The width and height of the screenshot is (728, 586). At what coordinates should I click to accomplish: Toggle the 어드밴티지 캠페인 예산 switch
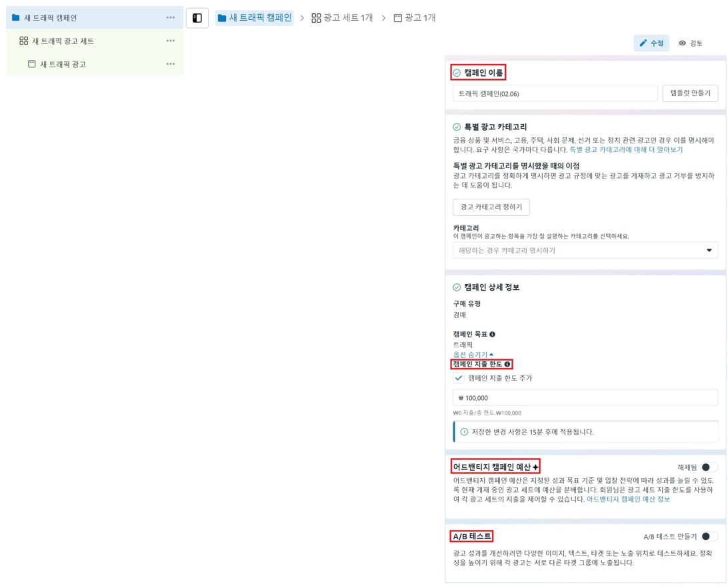[x=709, y=467]
